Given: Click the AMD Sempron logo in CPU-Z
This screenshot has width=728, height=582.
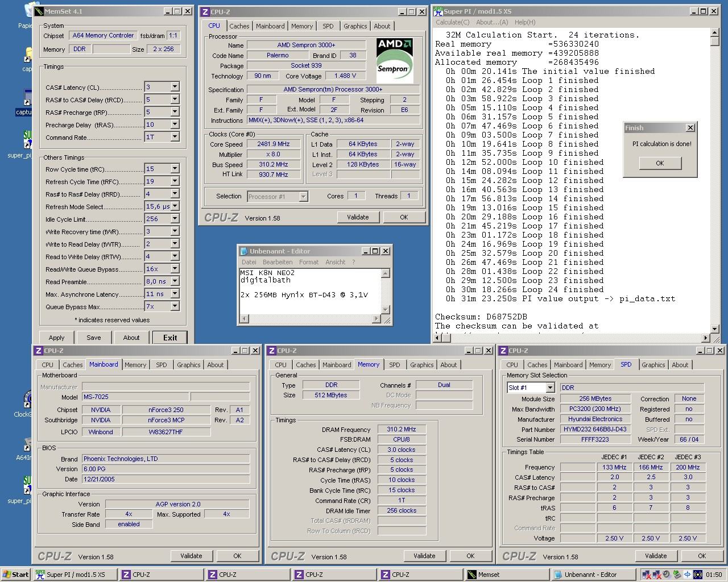Looking at the screenshot, I should (x=395, y=60).
